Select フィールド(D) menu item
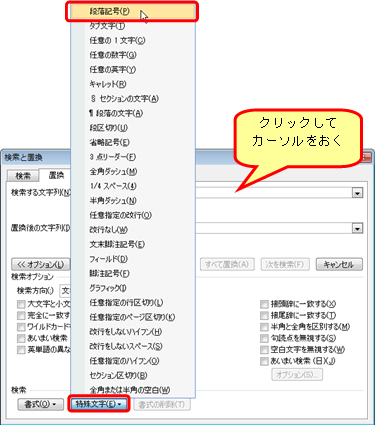 [x=132, y=259]
